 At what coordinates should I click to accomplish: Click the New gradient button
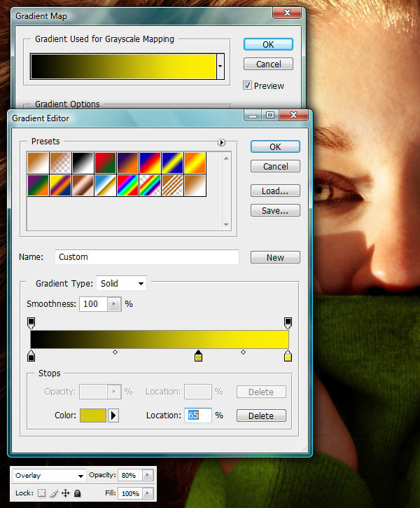(x=275, y=257)
